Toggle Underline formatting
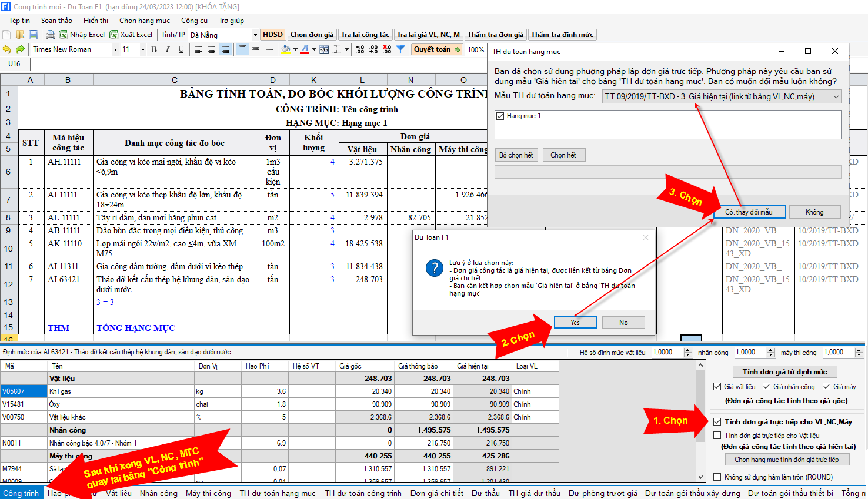 [x=181, y=49]
